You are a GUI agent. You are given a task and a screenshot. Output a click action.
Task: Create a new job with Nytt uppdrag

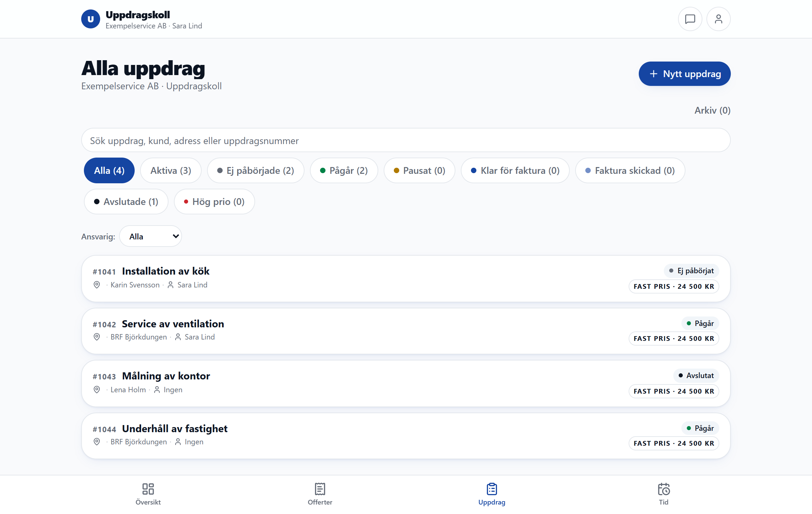point(684,74)
